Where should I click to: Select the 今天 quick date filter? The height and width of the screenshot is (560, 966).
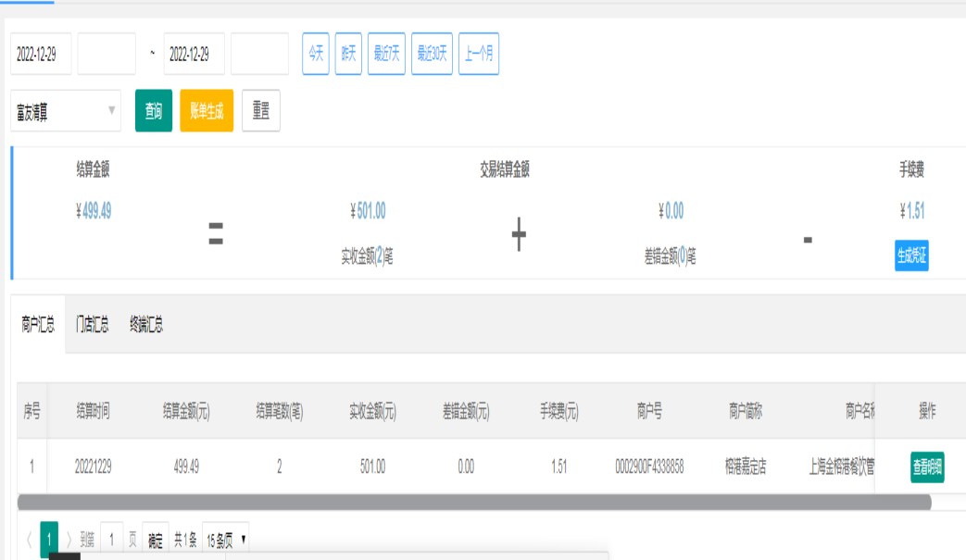click(316, 55)
